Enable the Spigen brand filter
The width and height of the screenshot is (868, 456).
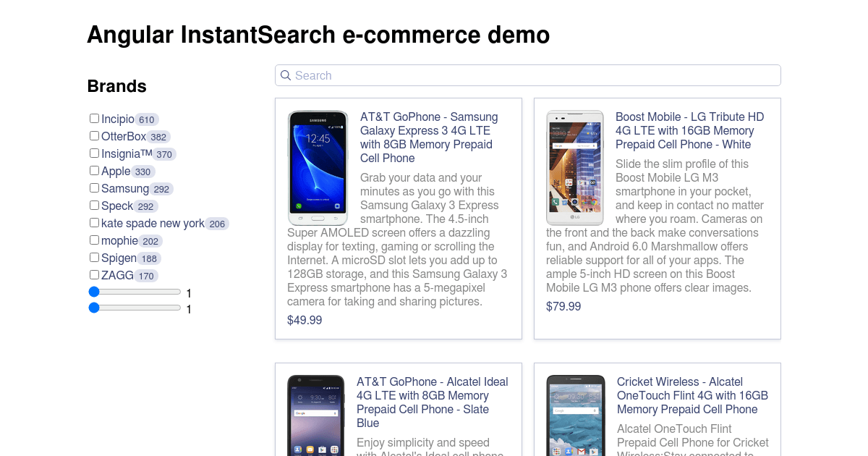94,258
